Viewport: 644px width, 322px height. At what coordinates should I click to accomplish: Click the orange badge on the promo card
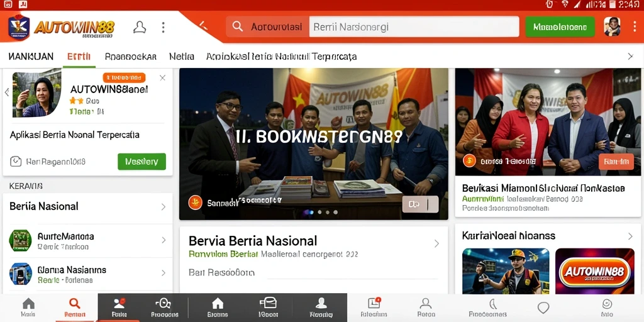[x=124, y=77]
